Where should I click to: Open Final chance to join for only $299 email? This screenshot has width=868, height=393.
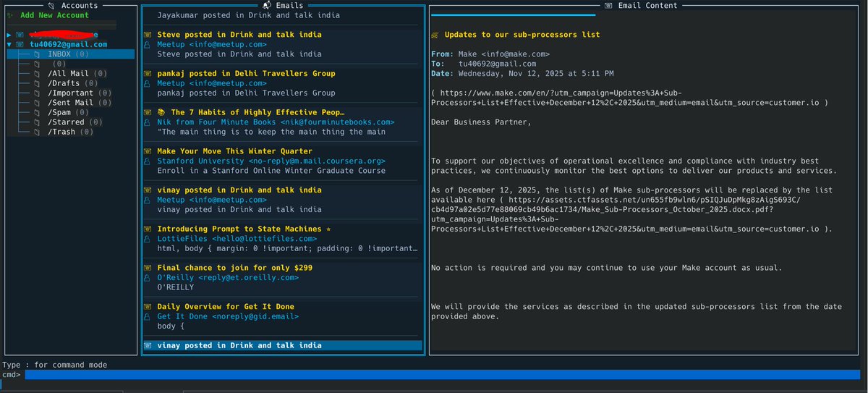234,268
